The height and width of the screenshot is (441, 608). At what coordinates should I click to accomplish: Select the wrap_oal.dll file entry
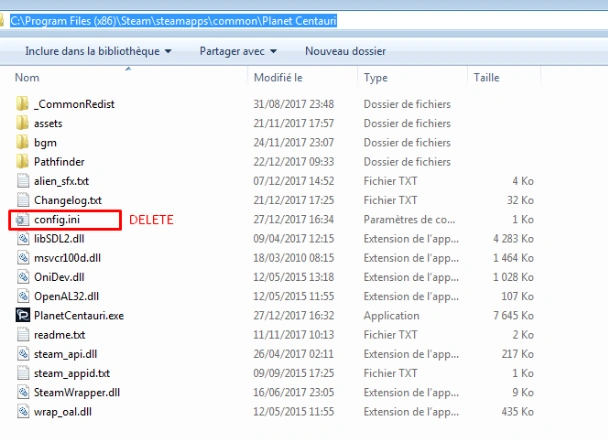(63, 412)
